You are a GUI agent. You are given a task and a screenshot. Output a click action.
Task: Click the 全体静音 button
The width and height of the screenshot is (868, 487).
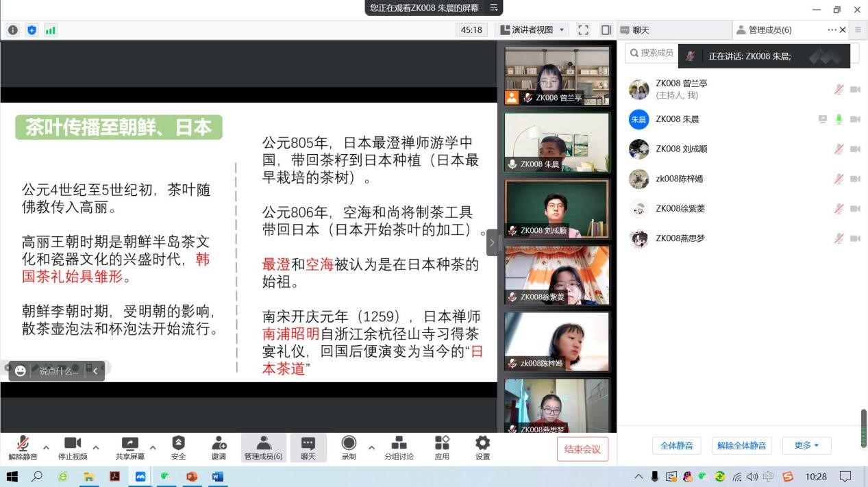676,445
